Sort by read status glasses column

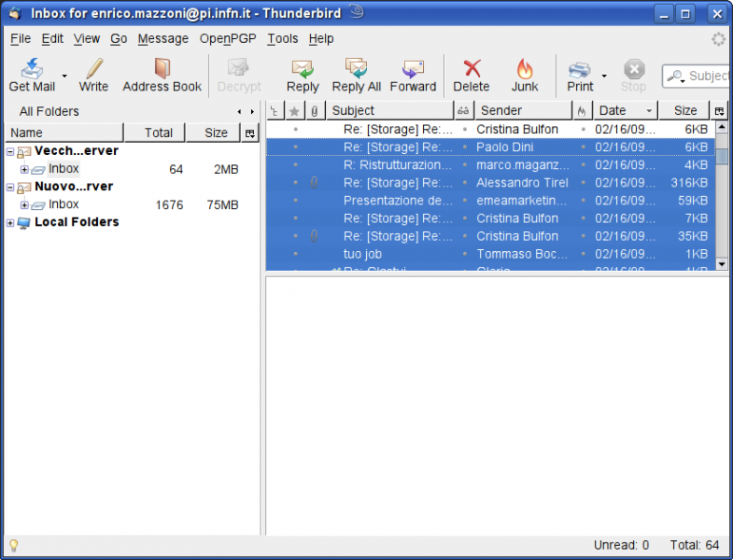[463, 111]
